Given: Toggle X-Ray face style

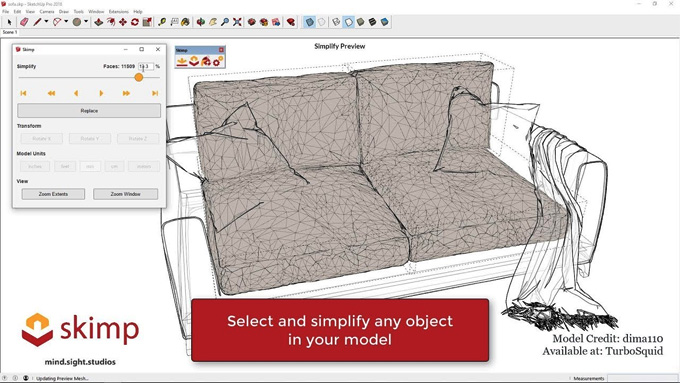Looking at the screenshot, I should coord(310,22).
